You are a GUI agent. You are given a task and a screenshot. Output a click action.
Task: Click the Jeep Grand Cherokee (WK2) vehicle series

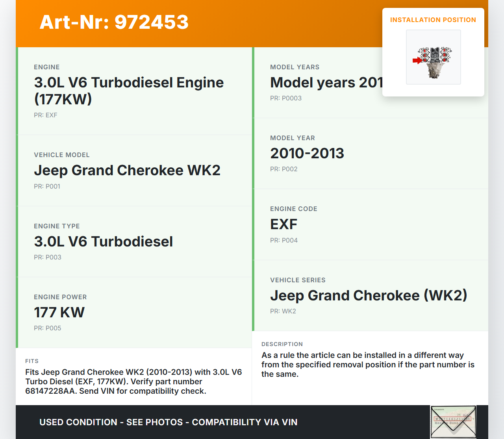click(368, 295)
